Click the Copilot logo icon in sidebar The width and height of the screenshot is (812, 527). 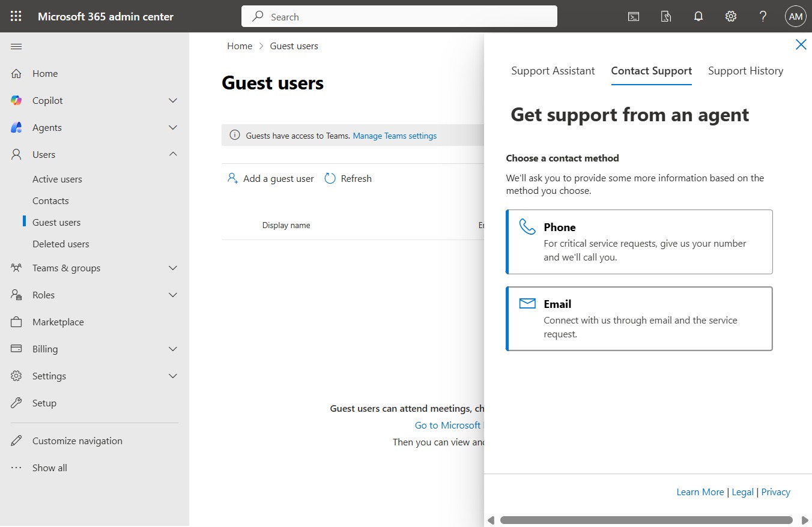16,100
